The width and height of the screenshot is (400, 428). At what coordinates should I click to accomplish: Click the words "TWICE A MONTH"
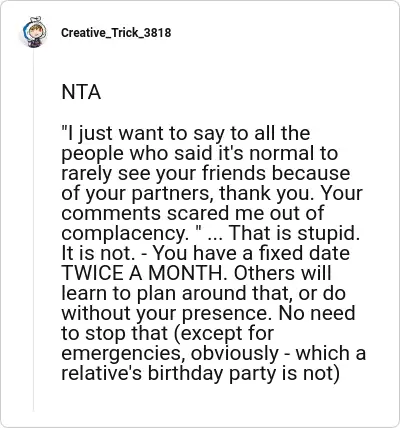(143, 273)
